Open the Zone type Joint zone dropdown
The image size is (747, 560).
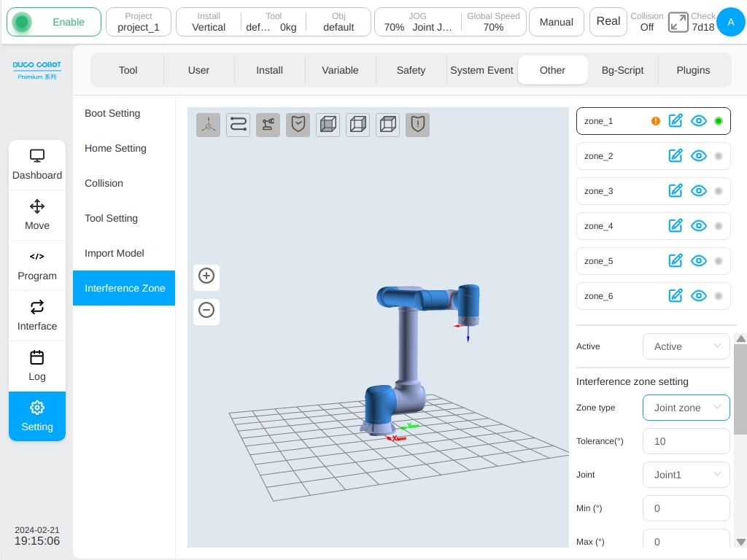pyautogui.click(x=686, y=408)
